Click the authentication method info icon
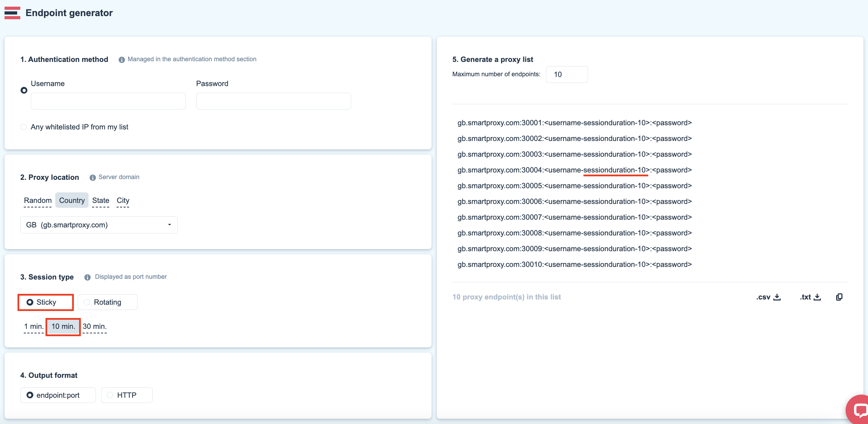 (x=121, y=60)
